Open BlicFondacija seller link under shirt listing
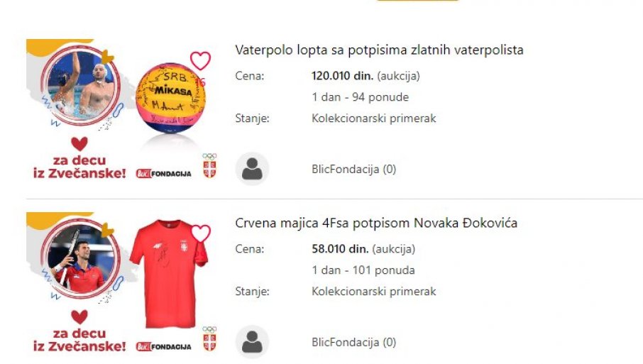The width and height of the screenshot is (643, 364). (353, 342)
